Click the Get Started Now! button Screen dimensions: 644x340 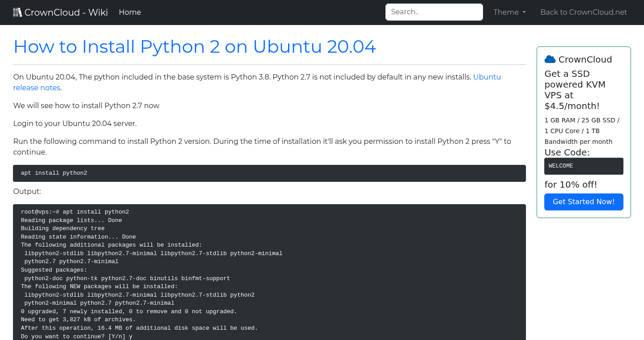[584, 201]
